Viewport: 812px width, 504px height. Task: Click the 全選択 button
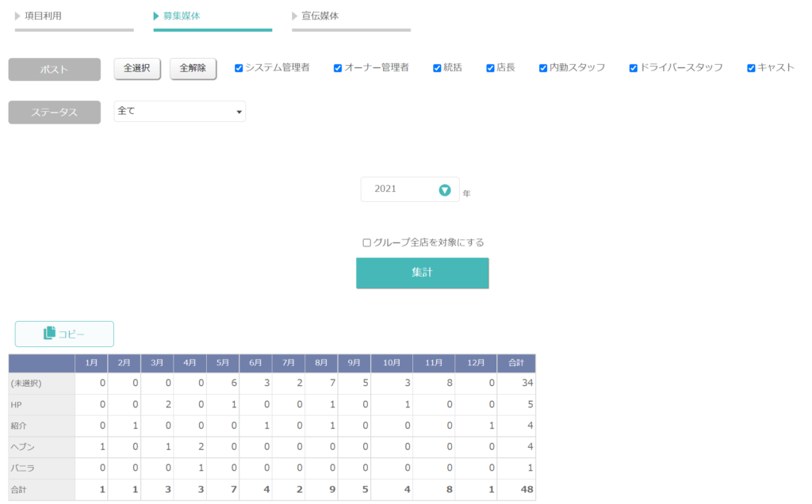tap(137, 68)
